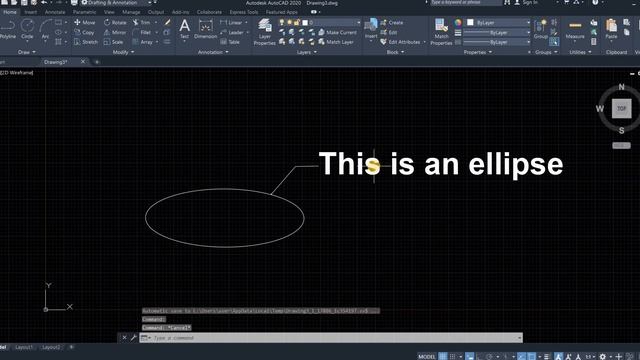
Task: Choose the Move tool in Modify
Action: pos(84,22)
